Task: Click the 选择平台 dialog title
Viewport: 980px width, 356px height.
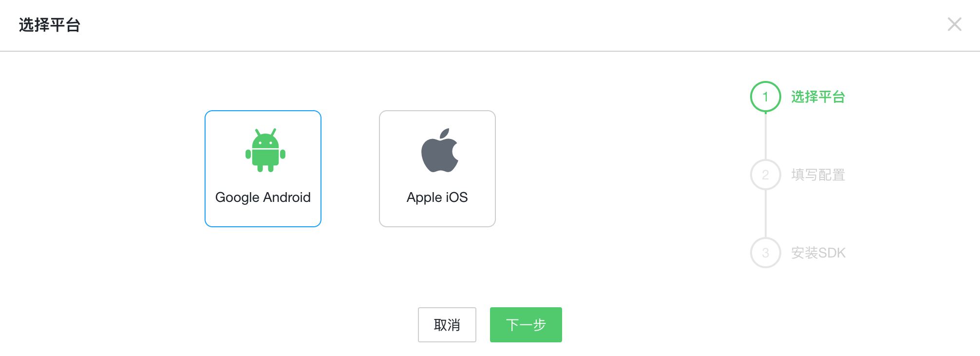Action: (50, 25)
